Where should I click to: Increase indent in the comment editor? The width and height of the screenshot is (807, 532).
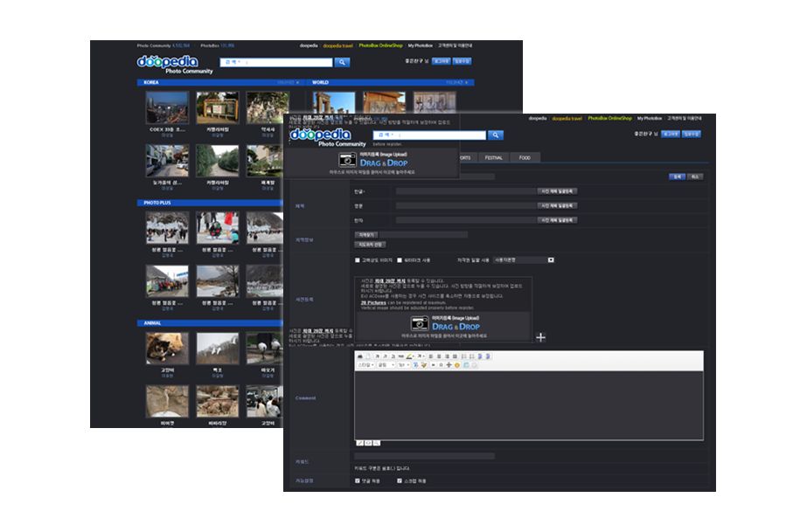coord(488,356)
